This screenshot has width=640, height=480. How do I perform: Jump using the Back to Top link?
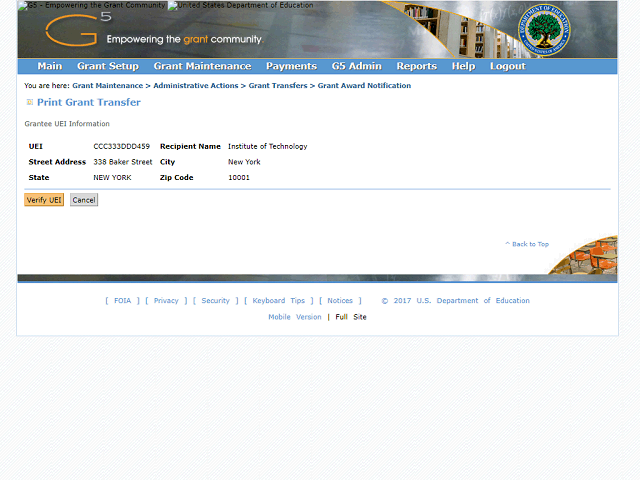pos(527,244)
